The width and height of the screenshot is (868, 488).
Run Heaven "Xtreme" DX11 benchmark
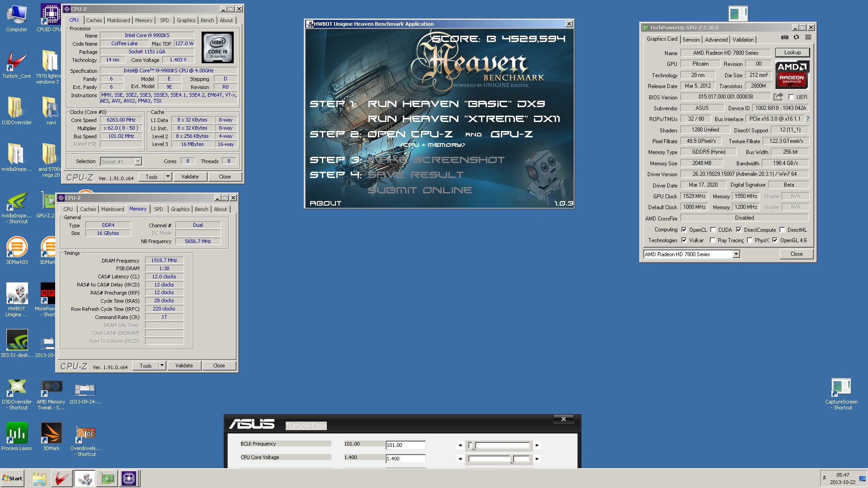pos(464,119)
